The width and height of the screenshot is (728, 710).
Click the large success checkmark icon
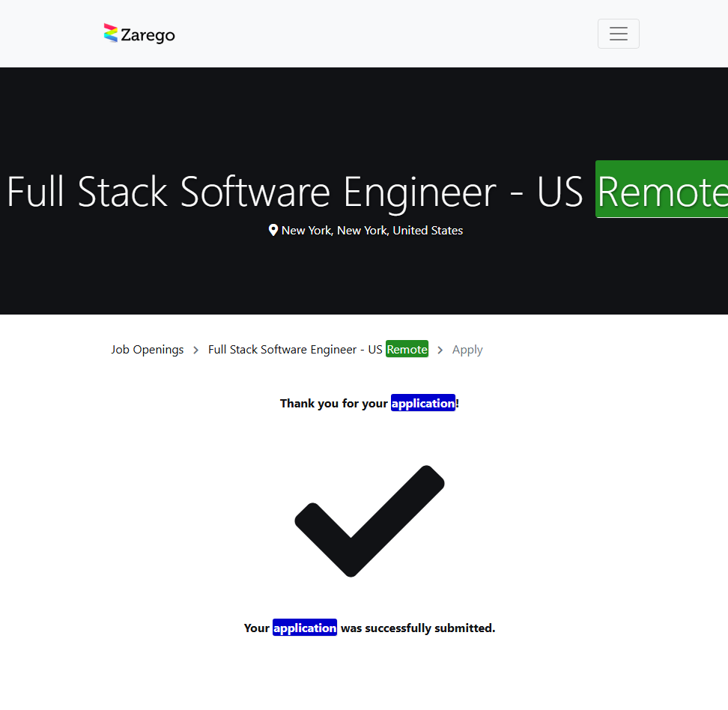[x=369, y=521]
